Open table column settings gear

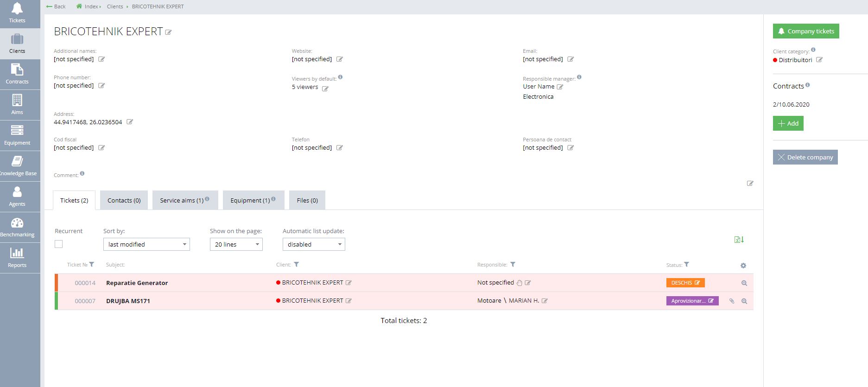743,266
